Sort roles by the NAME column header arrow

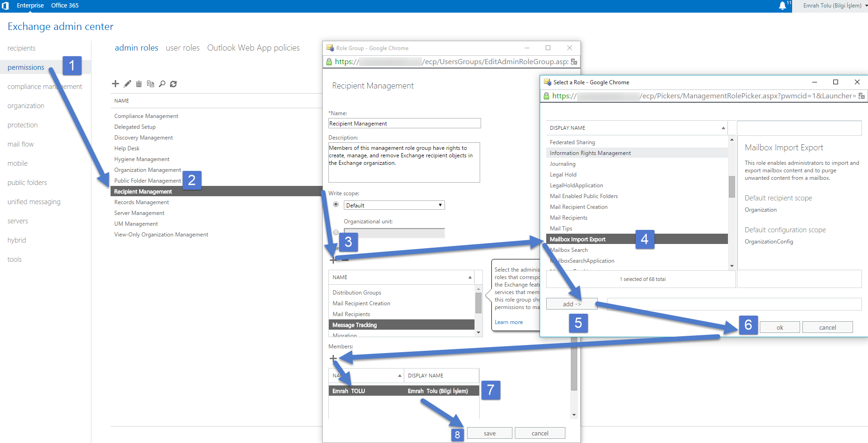(x=470, y=277)
